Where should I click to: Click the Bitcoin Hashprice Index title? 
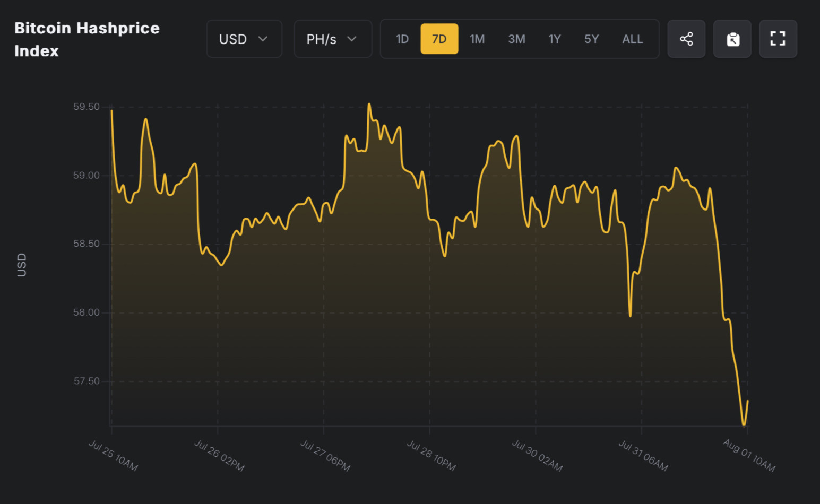[87, 39]
